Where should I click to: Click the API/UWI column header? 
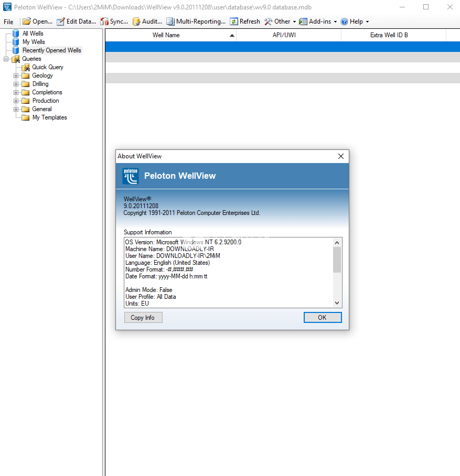click(x=288, y=35)
